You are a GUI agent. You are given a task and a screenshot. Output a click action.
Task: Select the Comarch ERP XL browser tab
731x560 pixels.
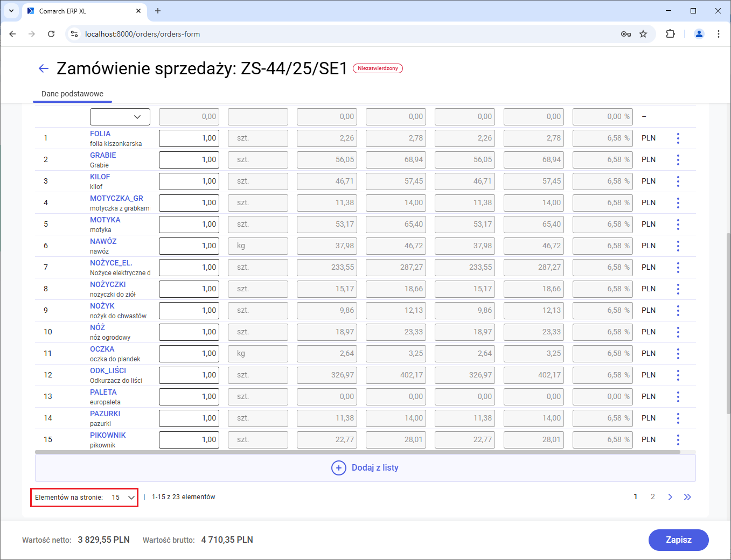point(81,11)
